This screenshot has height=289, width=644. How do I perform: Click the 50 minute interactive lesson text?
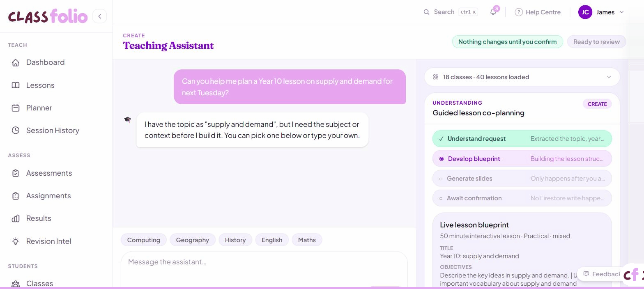[x=505, y=236]
